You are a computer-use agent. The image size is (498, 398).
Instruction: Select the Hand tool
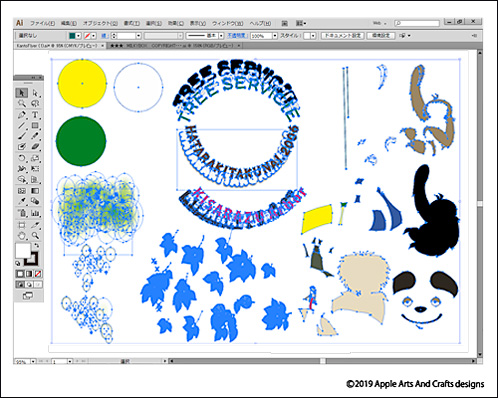point(22,236)
